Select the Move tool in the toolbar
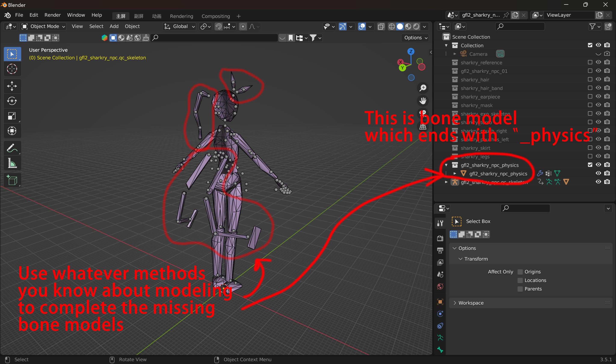The width and height of the screenshot is (616, 364). [x=12, y=86]
